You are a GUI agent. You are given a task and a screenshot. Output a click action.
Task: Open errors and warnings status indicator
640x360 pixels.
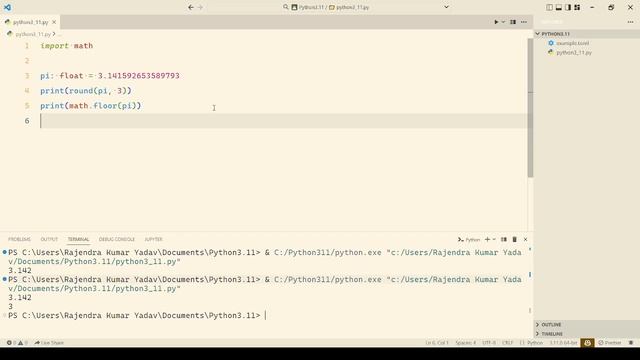tap(17, 343)
